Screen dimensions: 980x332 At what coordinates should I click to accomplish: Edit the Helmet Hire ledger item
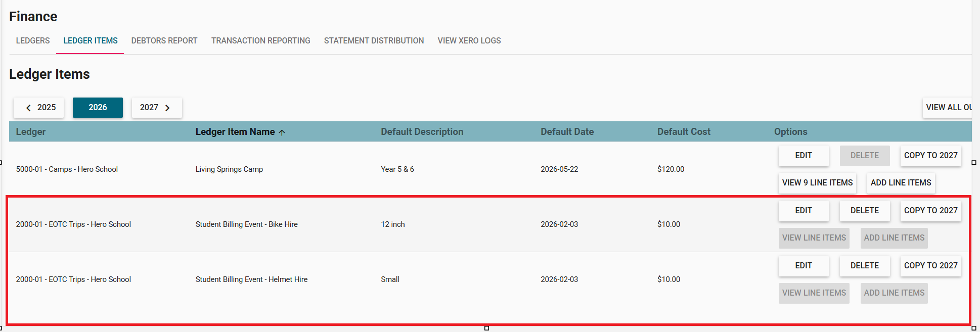(x=803, y=266)
